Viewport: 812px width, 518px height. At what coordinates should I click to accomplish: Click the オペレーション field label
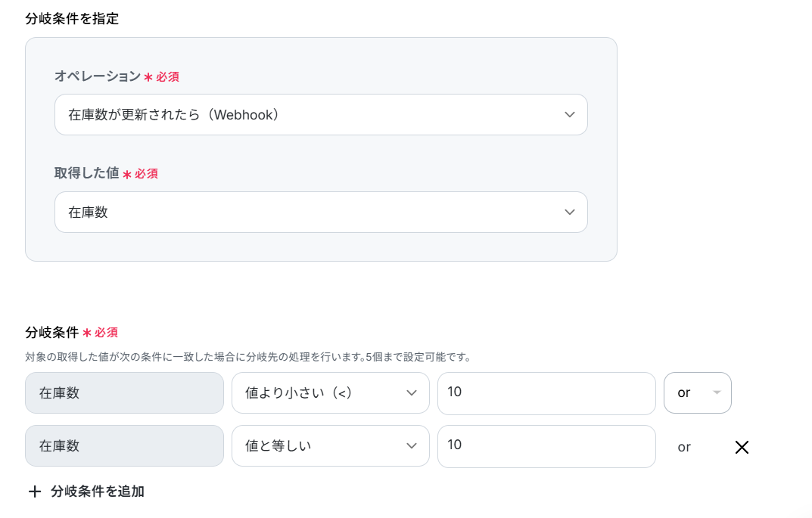98,76
